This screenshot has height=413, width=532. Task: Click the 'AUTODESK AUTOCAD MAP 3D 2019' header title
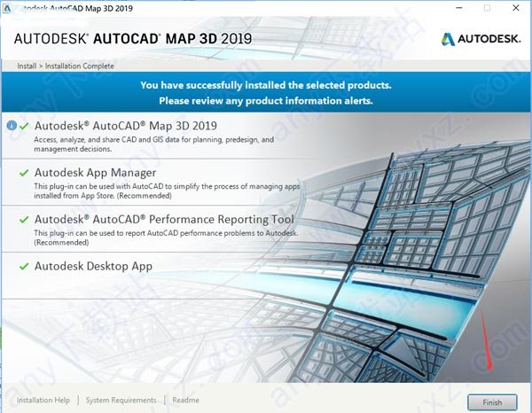click(x=133, y=39)
